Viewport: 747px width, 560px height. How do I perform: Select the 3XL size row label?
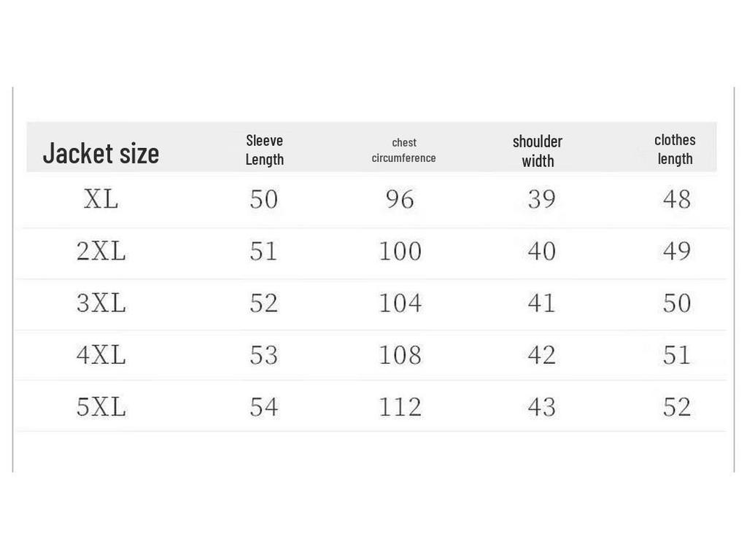click(x=101, y=303)
